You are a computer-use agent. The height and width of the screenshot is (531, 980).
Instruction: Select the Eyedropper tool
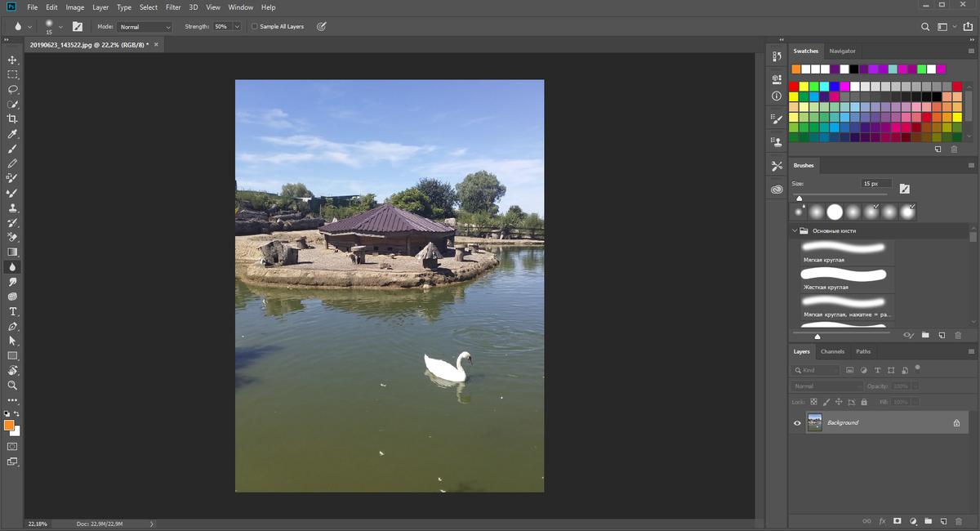pyautogui.click(x=12, y=134)
